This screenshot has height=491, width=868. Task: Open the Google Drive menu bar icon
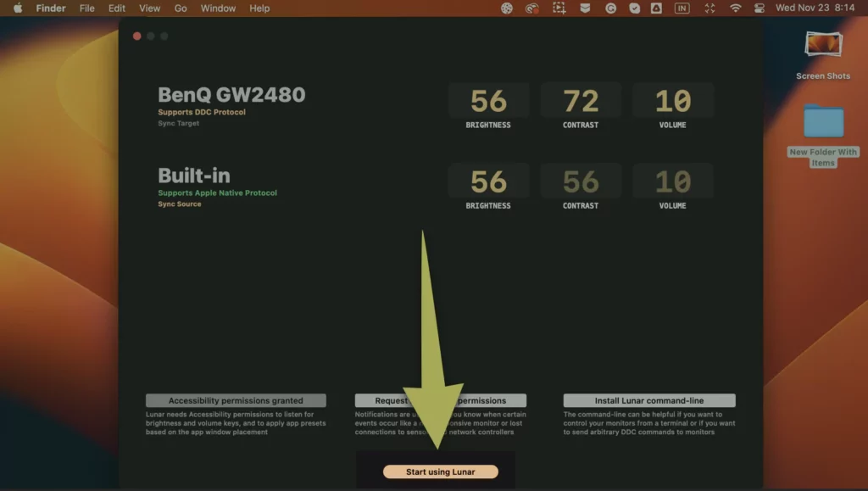657,8
